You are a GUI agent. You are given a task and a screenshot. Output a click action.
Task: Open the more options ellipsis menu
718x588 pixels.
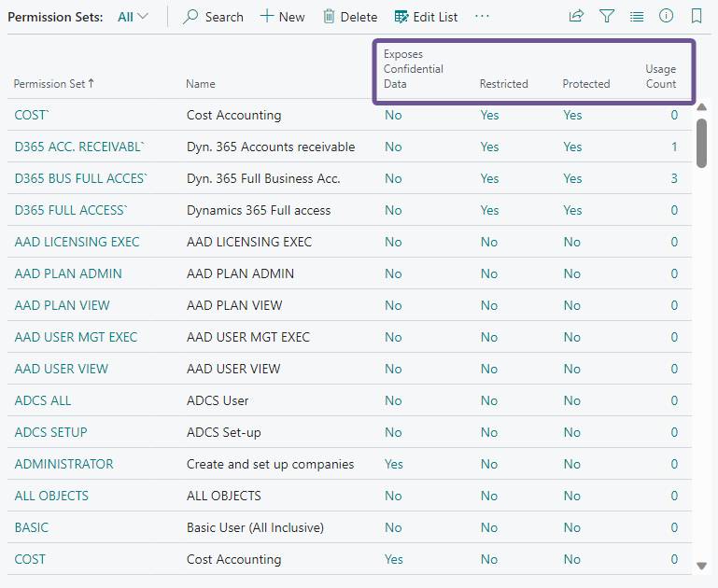pyautogui.click(x=482, y=17)
